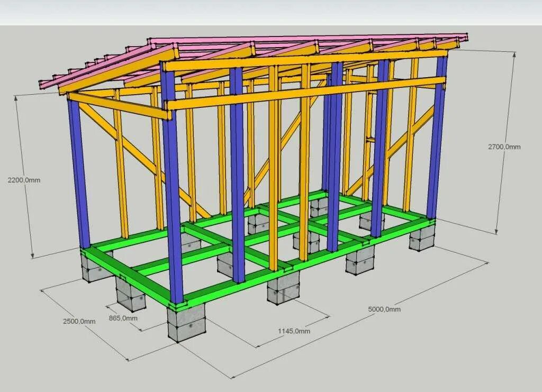
Task: Select the 2200,0mm height dimension label
Action: (x=24, y=180)
